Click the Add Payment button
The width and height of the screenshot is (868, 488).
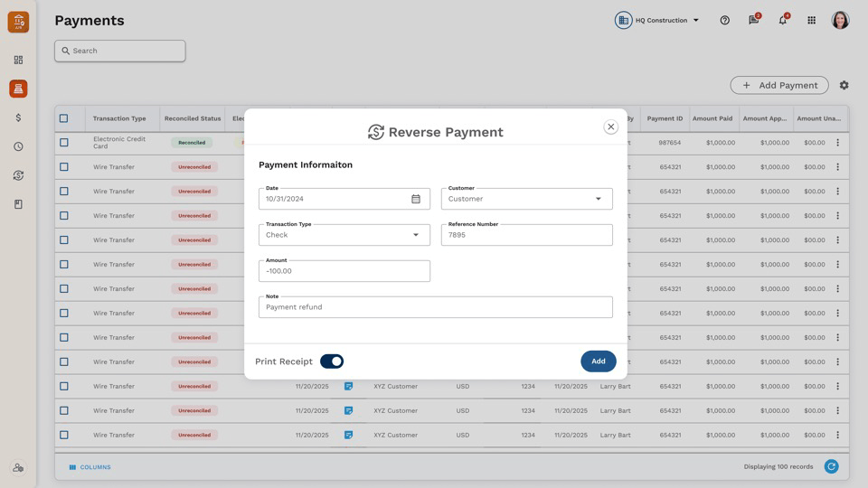tap(778, 85)
